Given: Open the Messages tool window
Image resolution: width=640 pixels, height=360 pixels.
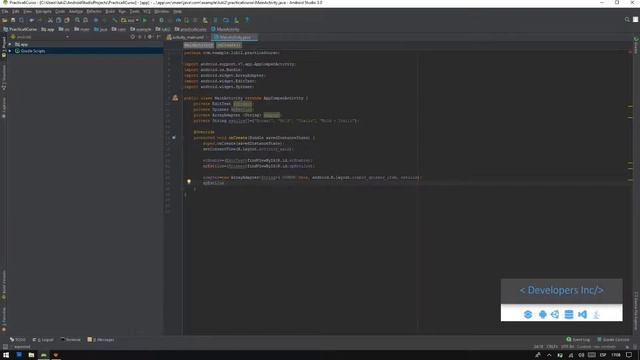Looking at the screenshot, I should point(101,340).
